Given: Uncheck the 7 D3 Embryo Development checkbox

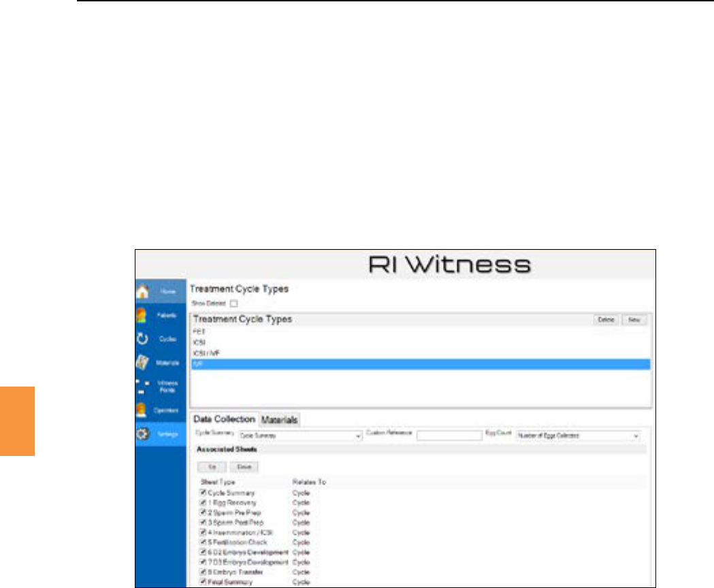Looking at the screenshot, I should (203, 562).
